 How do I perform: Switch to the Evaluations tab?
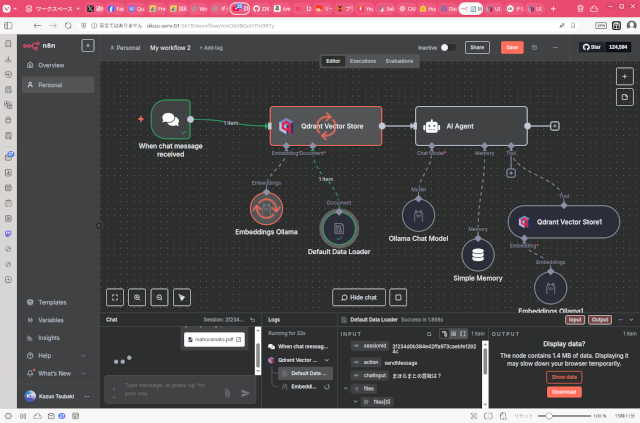pos(399,61)
